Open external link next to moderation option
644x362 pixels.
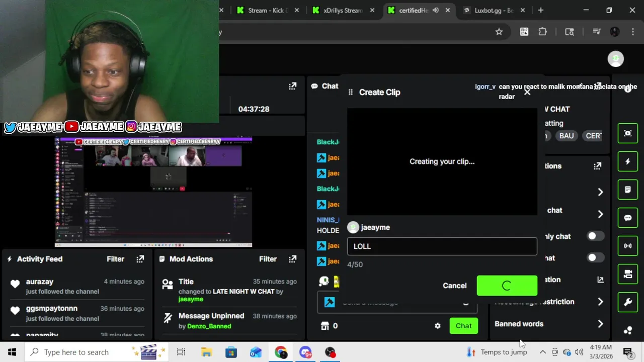pos(600,280)
